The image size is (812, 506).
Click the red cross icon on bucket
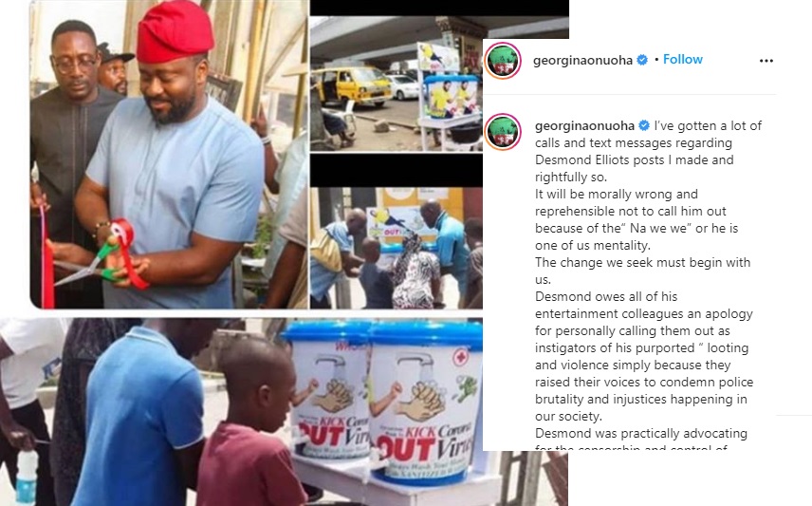460,357
